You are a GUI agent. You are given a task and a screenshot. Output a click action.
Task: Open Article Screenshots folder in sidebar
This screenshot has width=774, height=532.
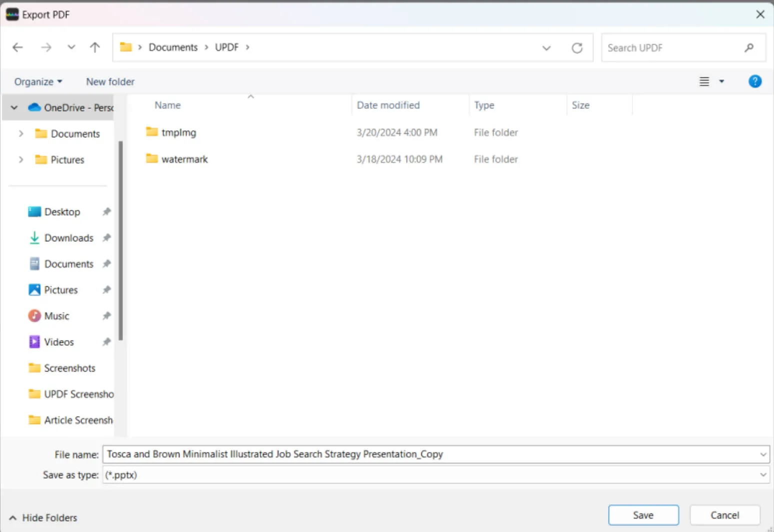[71, 420]
